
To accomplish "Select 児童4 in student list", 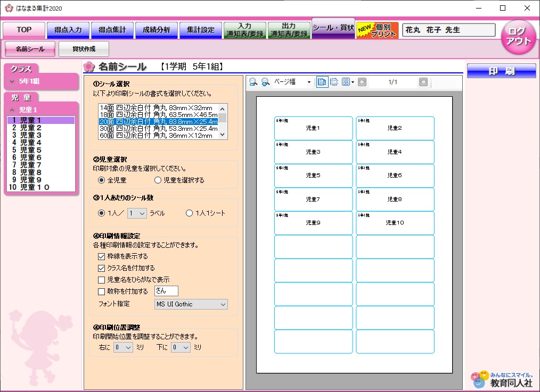I will click(x=41, y=143).
